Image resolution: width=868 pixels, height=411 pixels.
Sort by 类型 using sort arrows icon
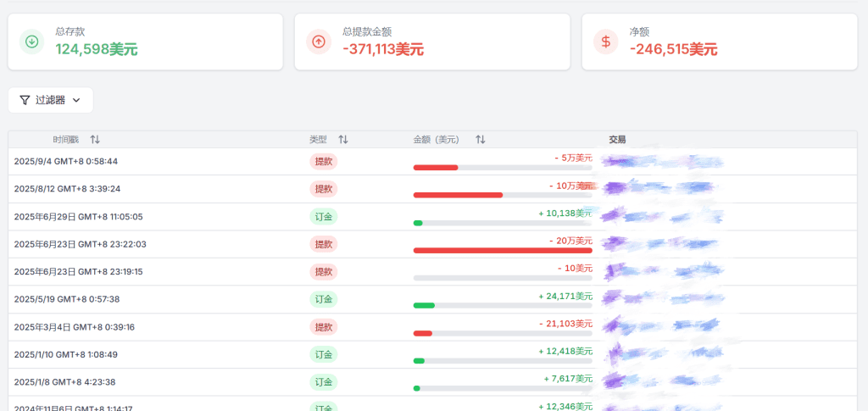pos(342,139)
